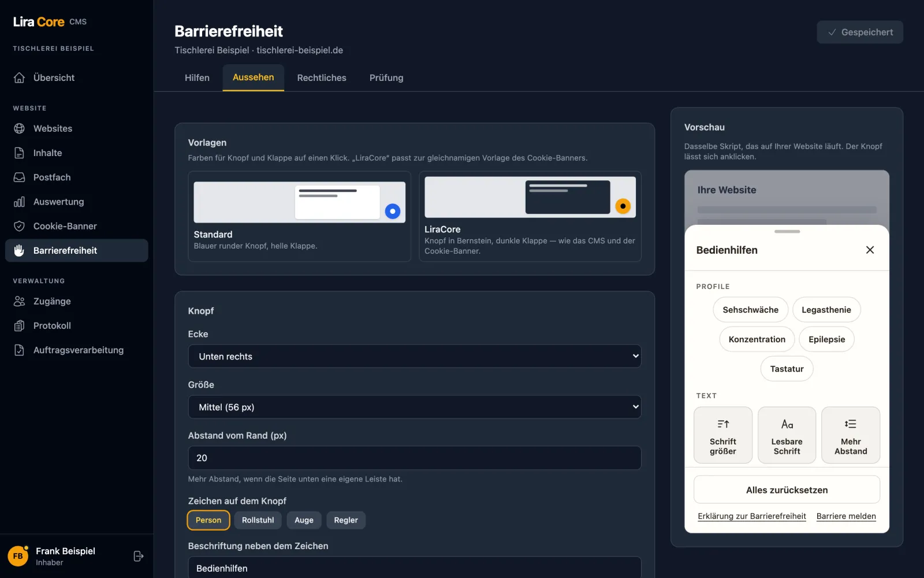Screen dimensions: 924x578
Task: Click the Barrierefreiheit hand icon
Action: point(19,250)
